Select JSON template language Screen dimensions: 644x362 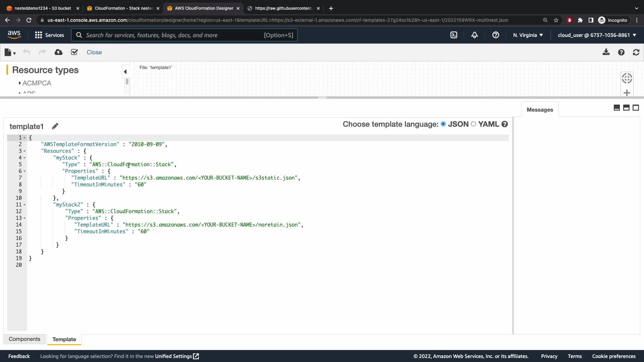click(443, 124)
